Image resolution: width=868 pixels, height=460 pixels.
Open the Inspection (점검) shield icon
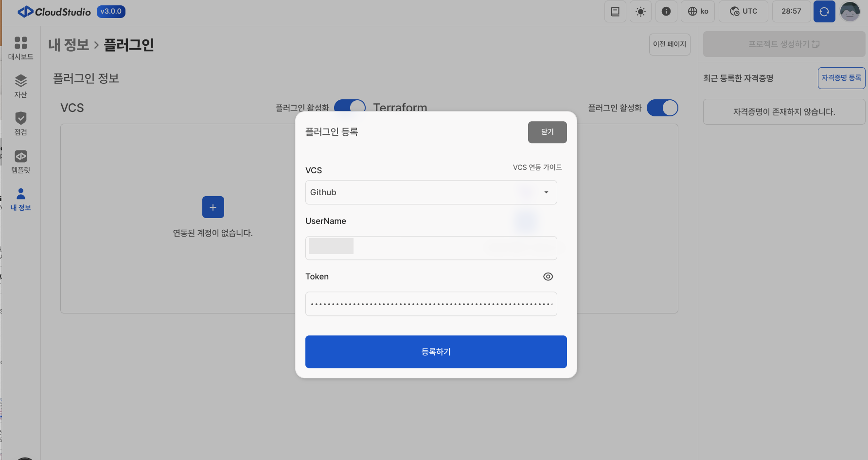click(20, 123)
